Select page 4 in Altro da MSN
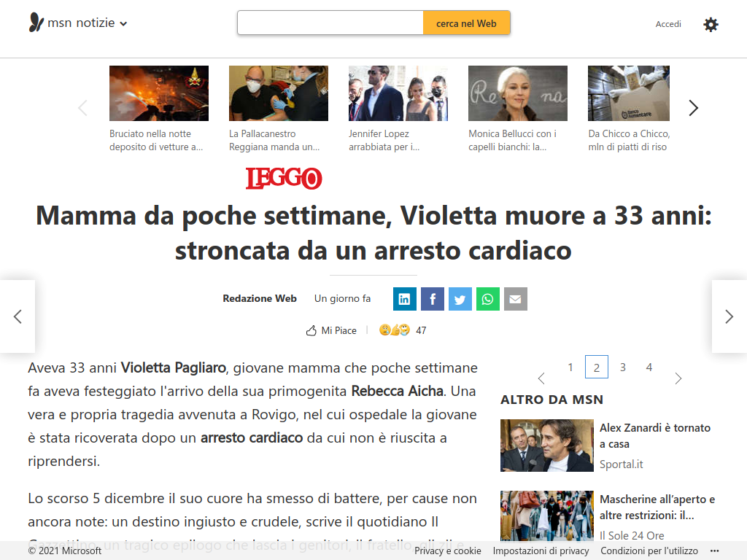Screen dimensions: 747x560 [649, 367]
